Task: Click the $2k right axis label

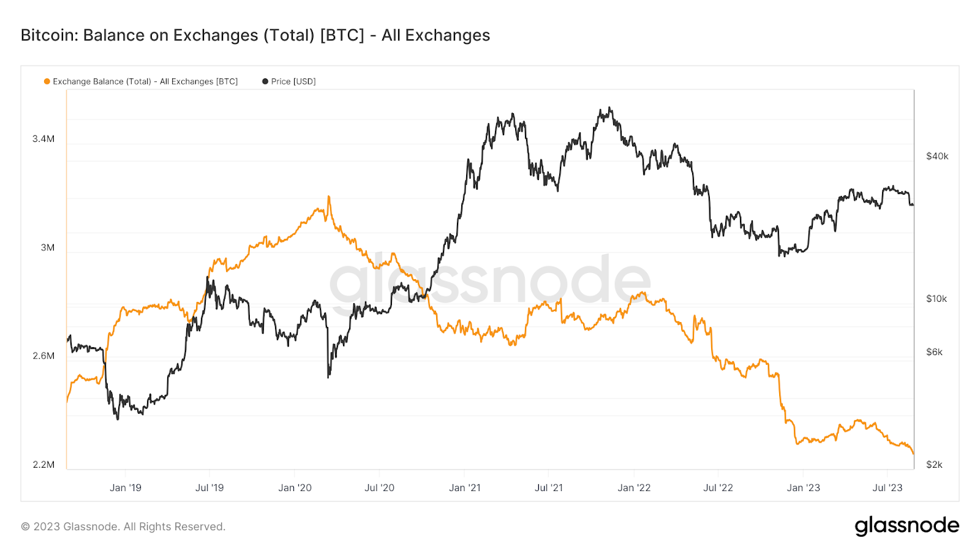Action: pyautogui.click(x=935, y=465)
